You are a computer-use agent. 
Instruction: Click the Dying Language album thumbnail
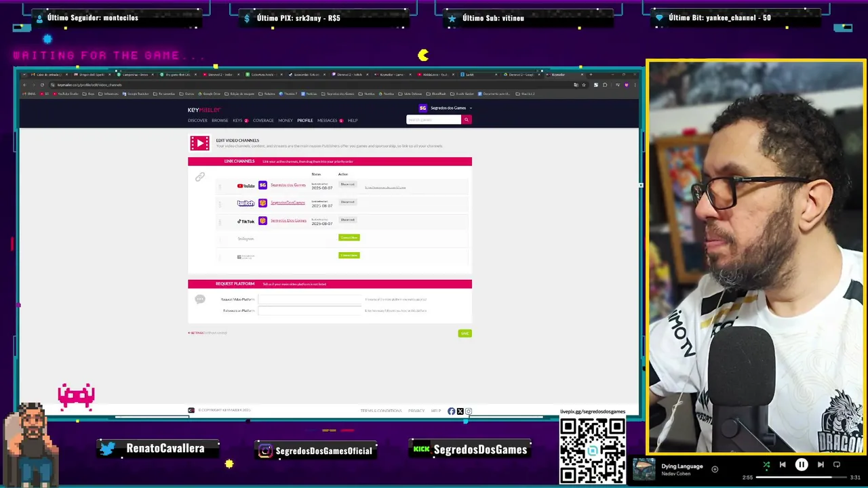coord(644,469)
